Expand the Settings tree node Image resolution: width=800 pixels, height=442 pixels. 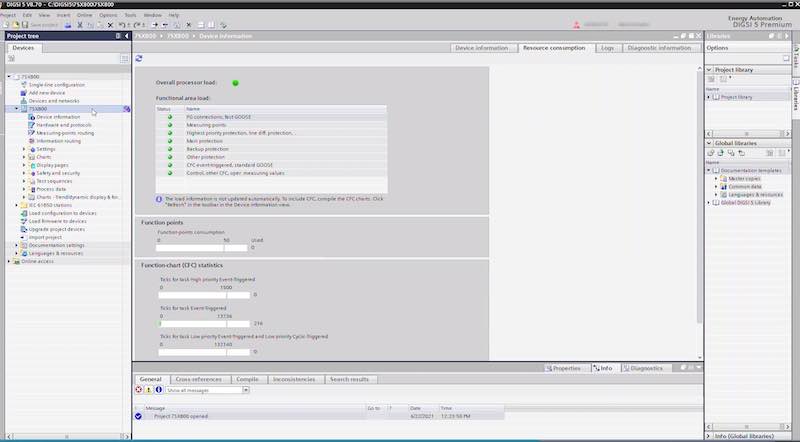click(24, 149)
